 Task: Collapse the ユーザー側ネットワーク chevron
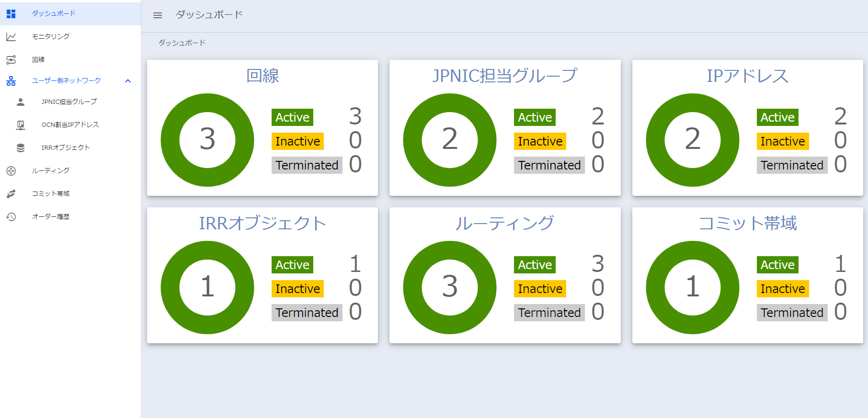point(128,81)
